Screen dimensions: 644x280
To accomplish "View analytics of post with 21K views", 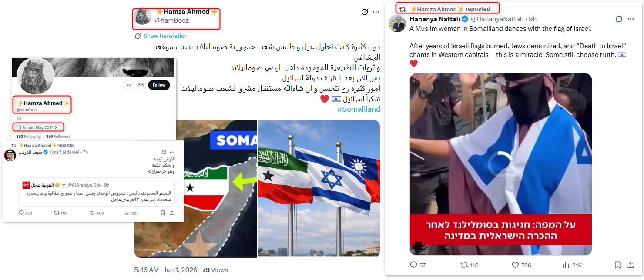I will click(x=572, y=265).
